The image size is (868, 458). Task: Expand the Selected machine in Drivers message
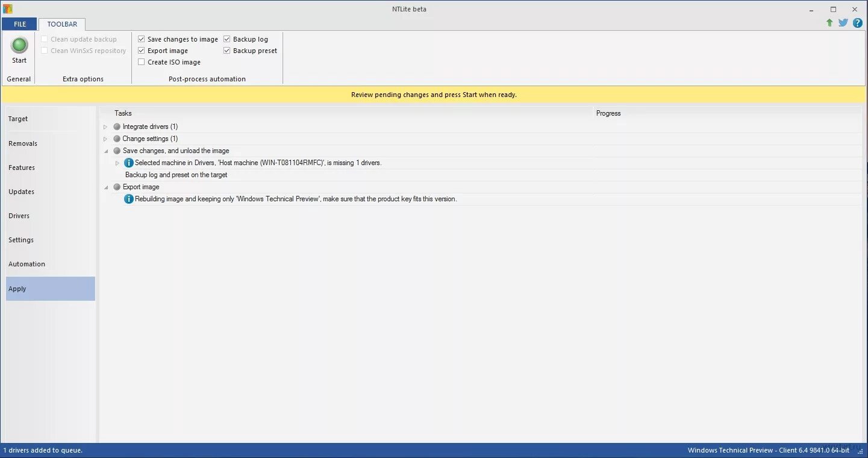[x=117, y=163]
